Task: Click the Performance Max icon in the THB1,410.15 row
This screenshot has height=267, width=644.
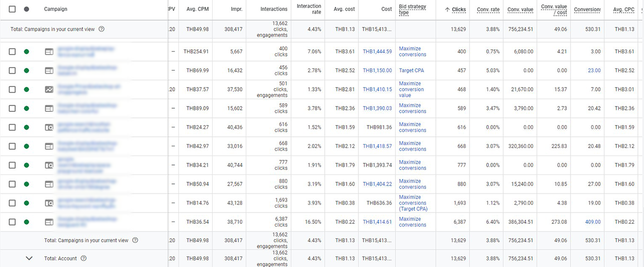Action: click(49, 90)
